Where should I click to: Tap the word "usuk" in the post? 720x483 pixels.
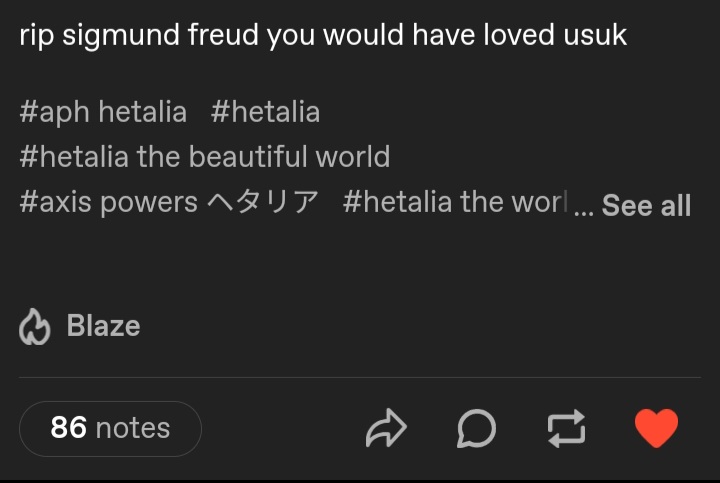pyautogui.click(x=595, y=35)
